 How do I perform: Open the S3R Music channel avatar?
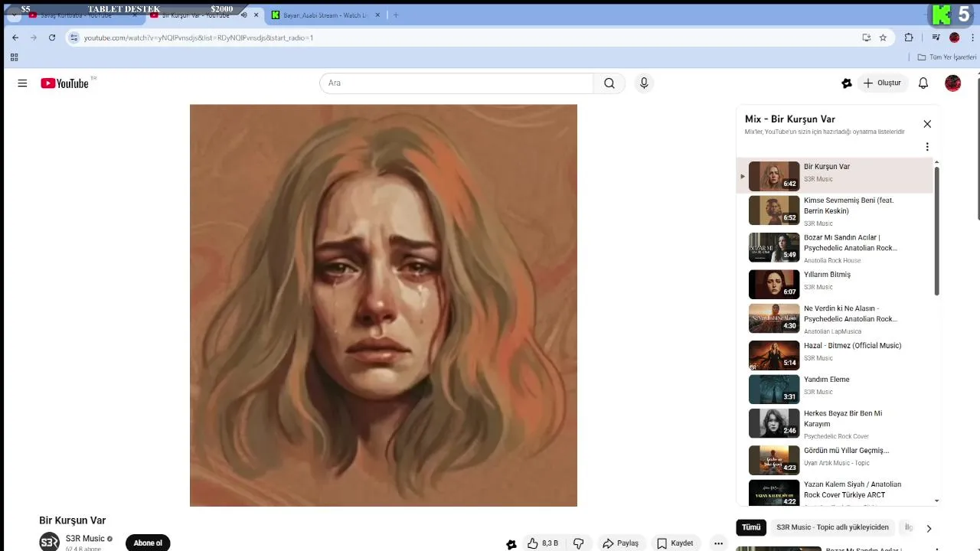[x=50, y=542]
